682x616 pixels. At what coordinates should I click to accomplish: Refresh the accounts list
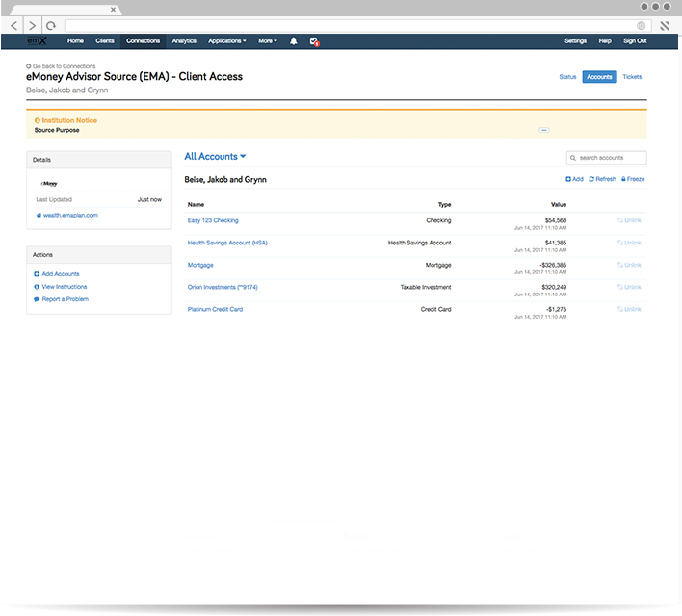tap(602, 179)
